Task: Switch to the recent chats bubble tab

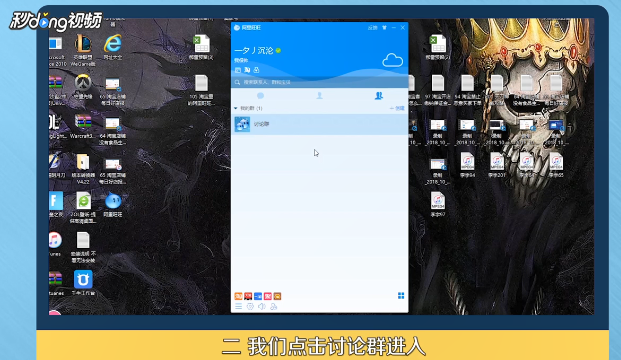Action: click(260, 96)
